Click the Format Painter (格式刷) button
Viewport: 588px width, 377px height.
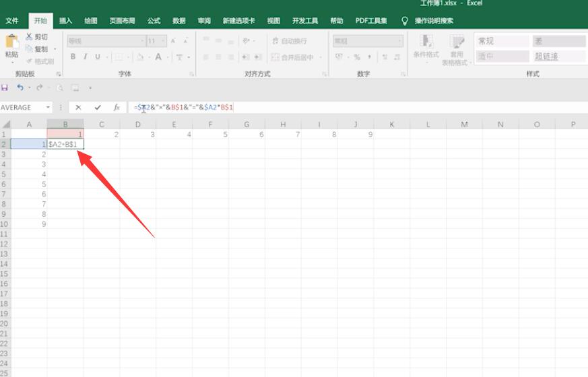click(40, 61)
